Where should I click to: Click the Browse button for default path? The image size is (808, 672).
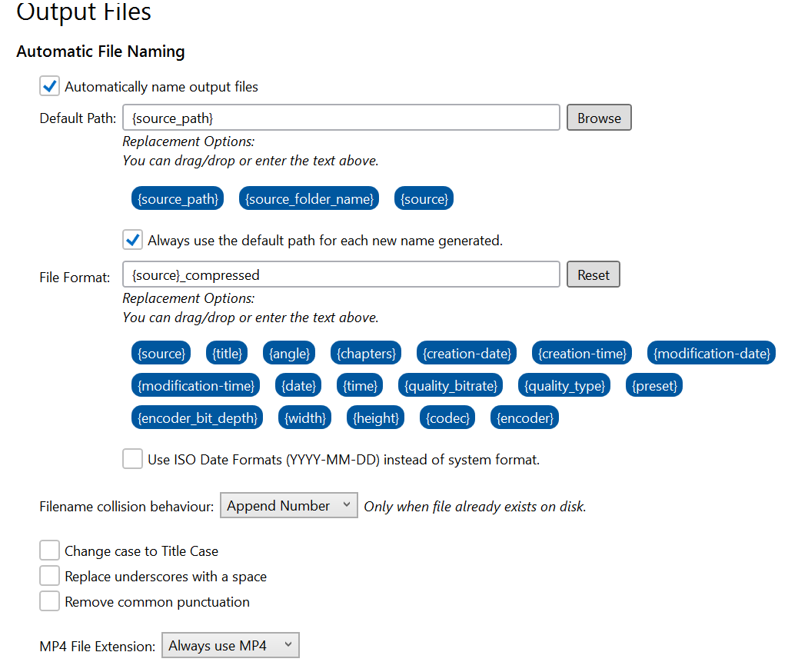599,118
